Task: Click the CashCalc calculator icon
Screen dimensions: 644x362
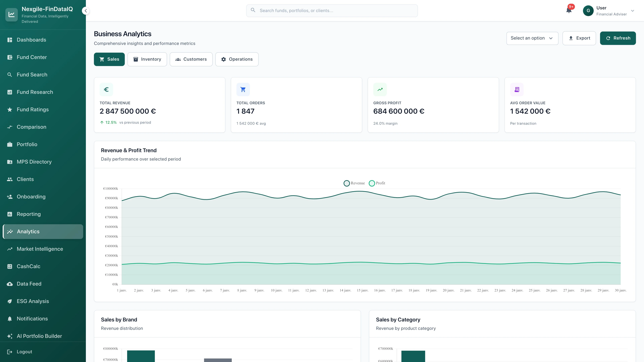Action: pos(10,266)
